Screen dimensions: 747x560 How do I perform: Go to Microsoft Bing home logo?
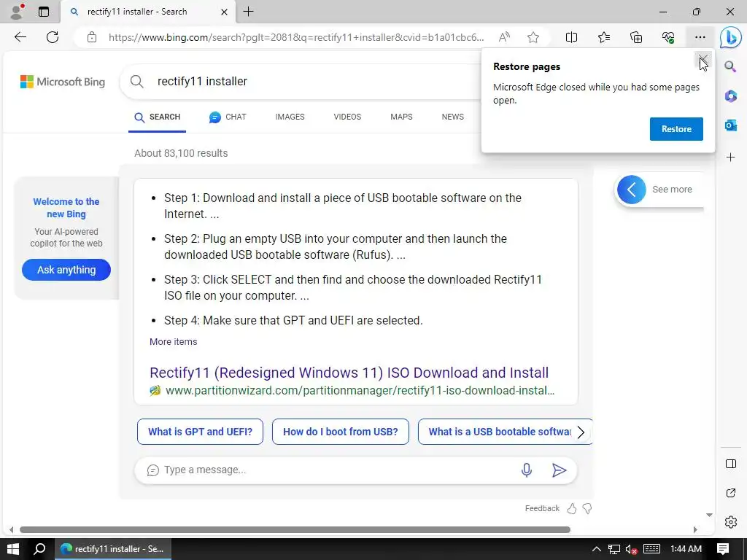(63, 82)
